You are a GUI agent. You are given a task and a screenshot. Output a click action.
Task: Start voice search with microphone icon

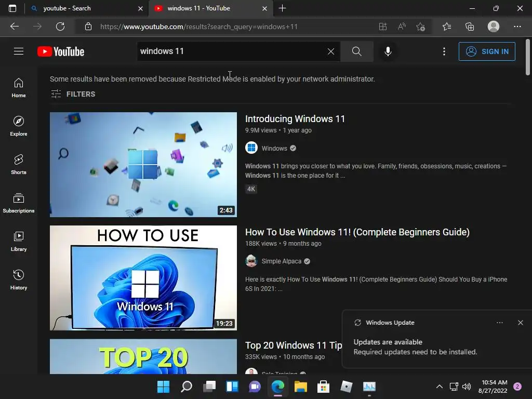(x=388, y=51)
